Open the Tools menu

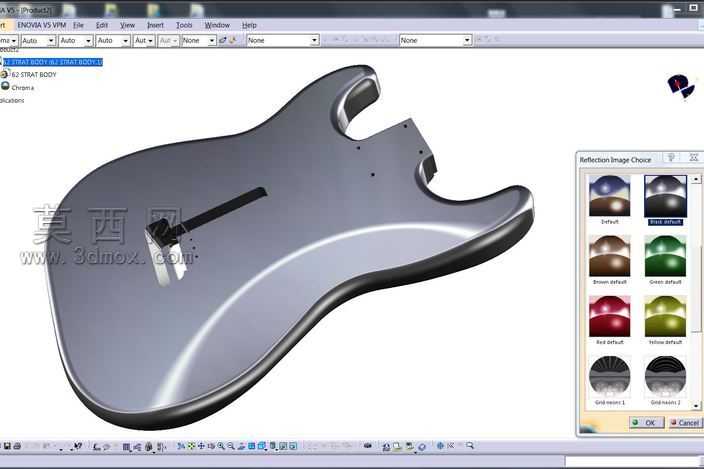pos(184,25)
